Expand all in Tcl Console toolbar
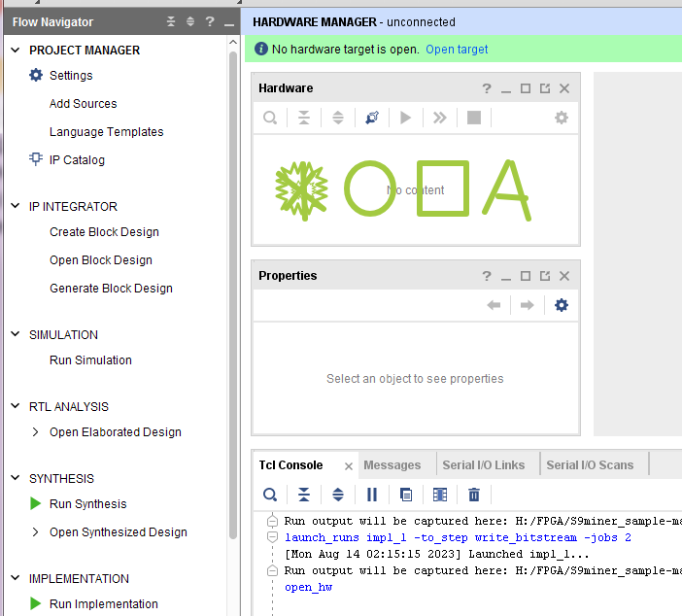The image size is (682, 616). click(x=338, y=495)
